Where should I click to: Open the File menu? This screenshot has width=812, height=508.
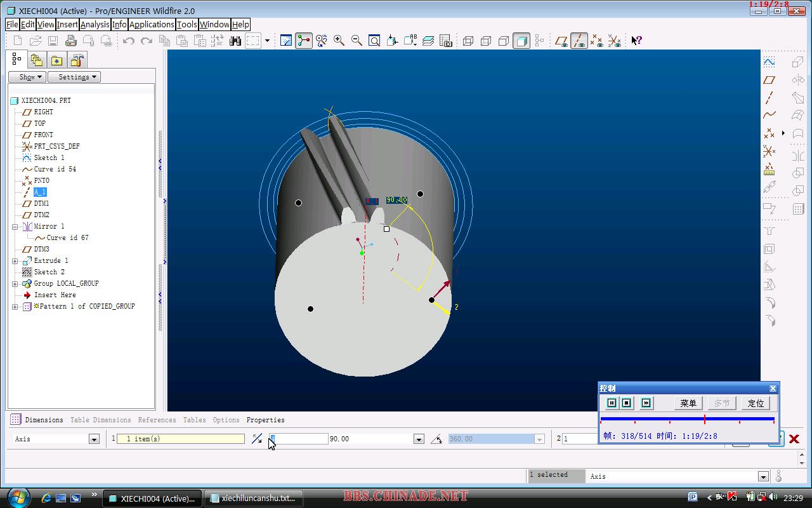coord(12,25)
